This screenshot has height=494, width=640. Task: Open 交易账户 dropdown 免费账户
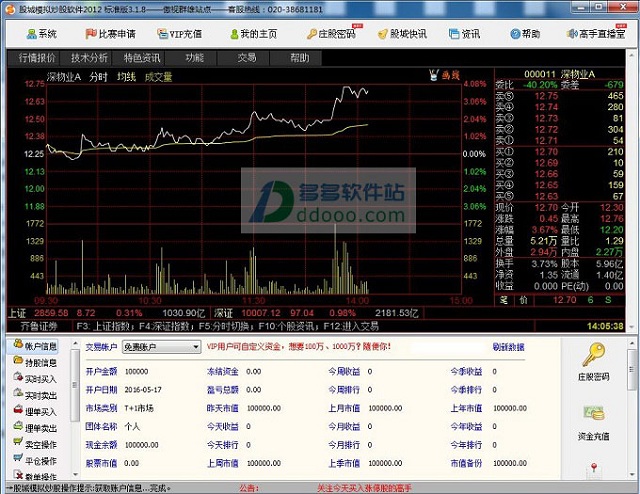[162, 347]
